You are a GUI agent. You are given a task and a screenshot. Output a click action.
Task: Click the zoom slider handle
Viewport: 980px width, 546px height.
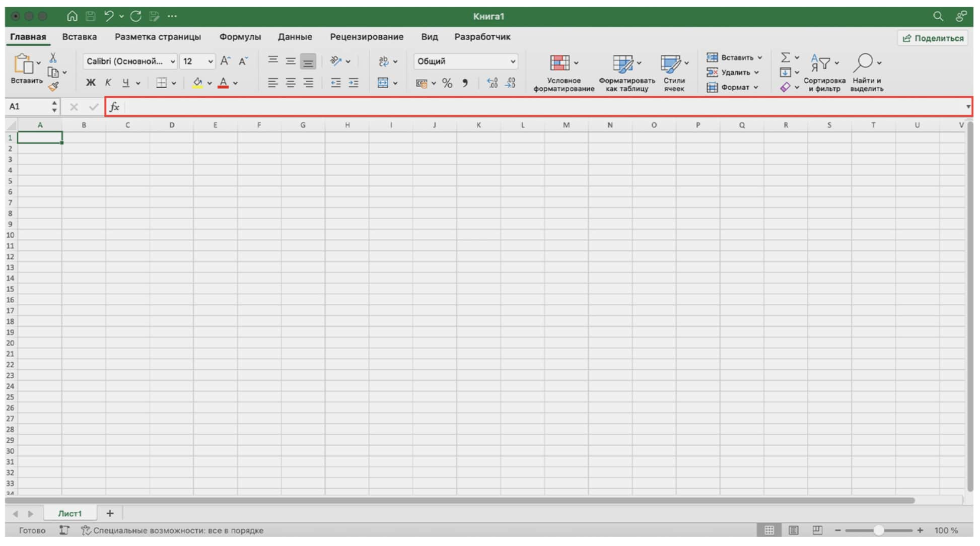pyautogui.click(x=879, y=530)
